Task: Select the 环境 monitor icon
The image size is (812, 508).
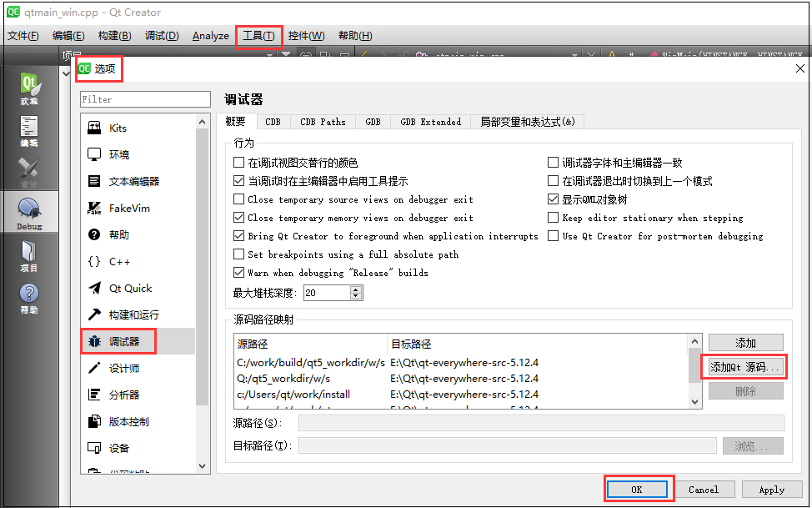Action: [94, 154]
